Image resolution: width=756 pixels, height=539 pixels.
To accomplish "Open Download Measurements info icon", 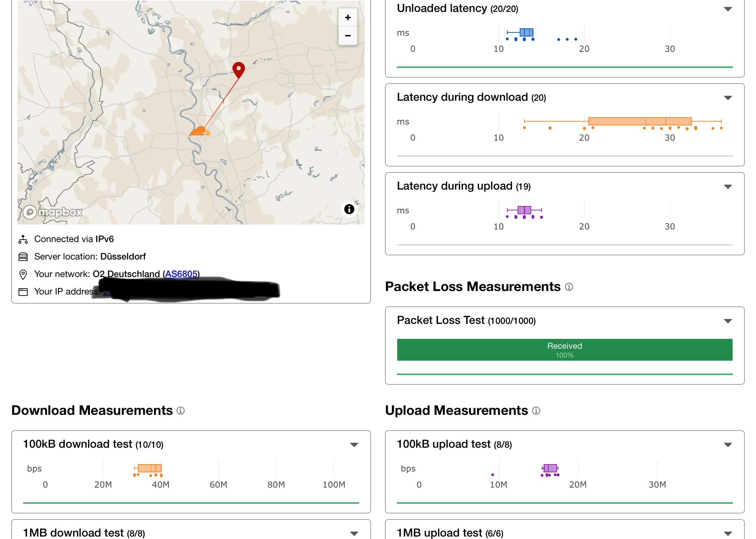I will (x=181, y=411).
